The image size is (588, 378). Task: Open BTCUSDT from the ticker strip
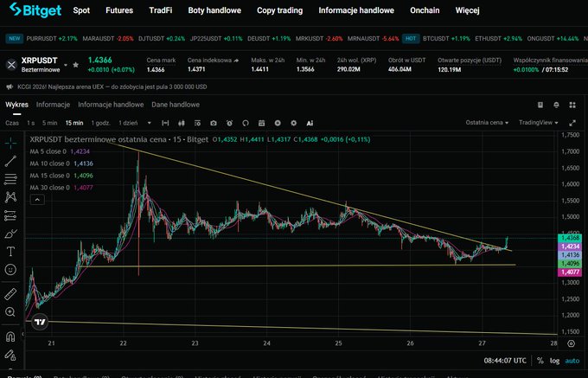click(446, 39)
